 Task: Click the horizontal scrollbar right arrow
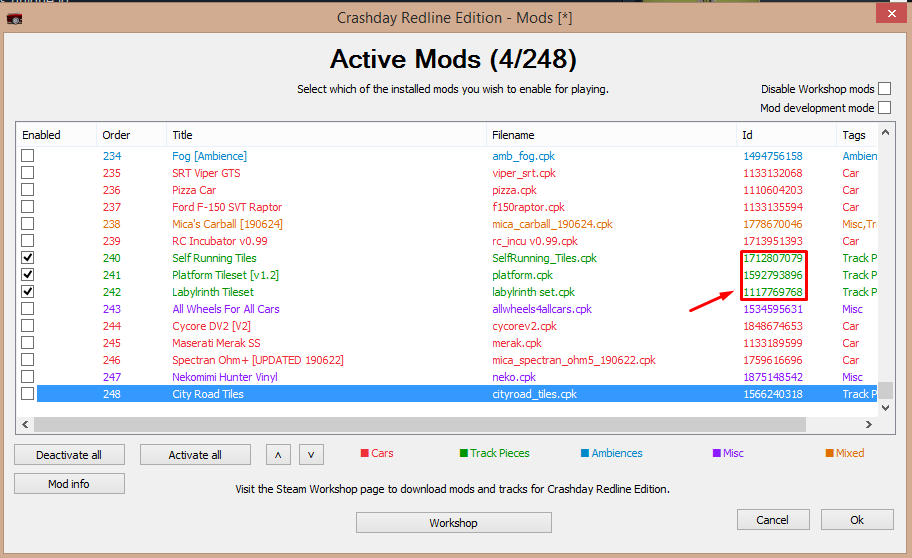(868, 425)
